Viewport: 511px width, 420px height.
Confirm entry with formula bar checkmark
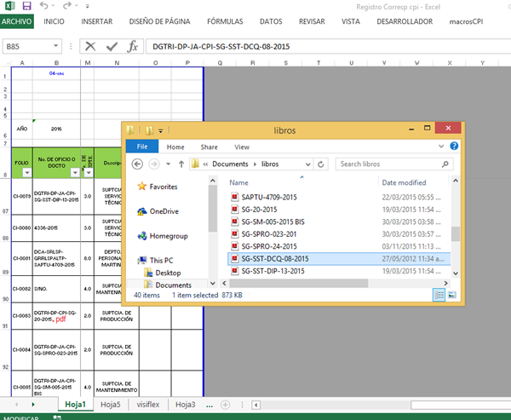click(113, 46)
